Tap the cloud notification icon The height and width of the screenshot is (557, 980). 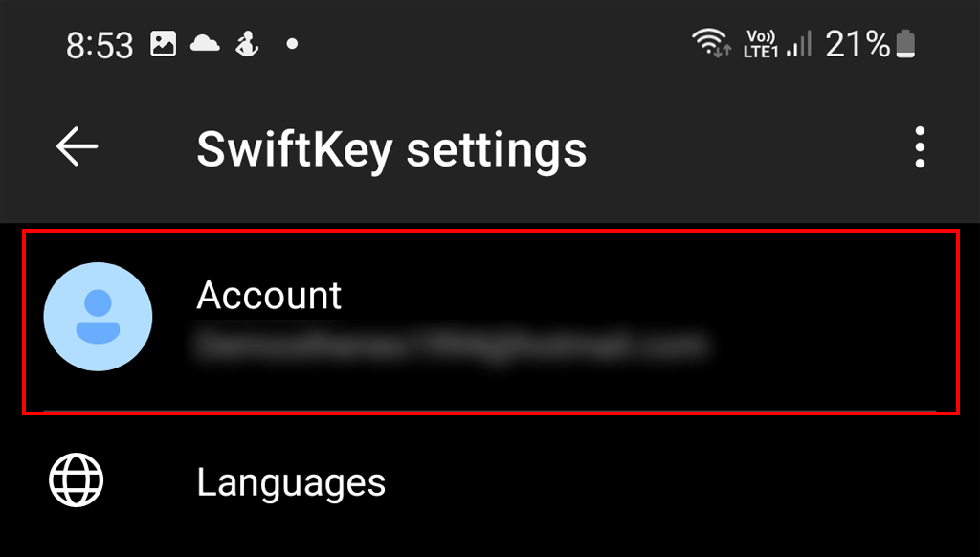[205, 44]
